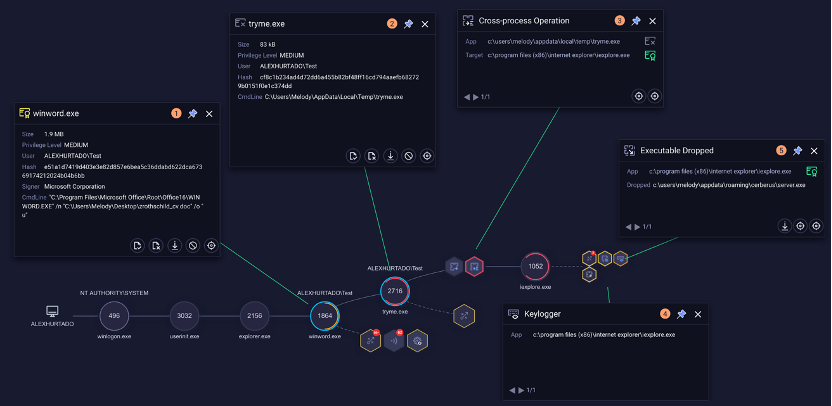Close the Cross-process Operation panel
The image size is (832, 406).
[x=653, y=21]
